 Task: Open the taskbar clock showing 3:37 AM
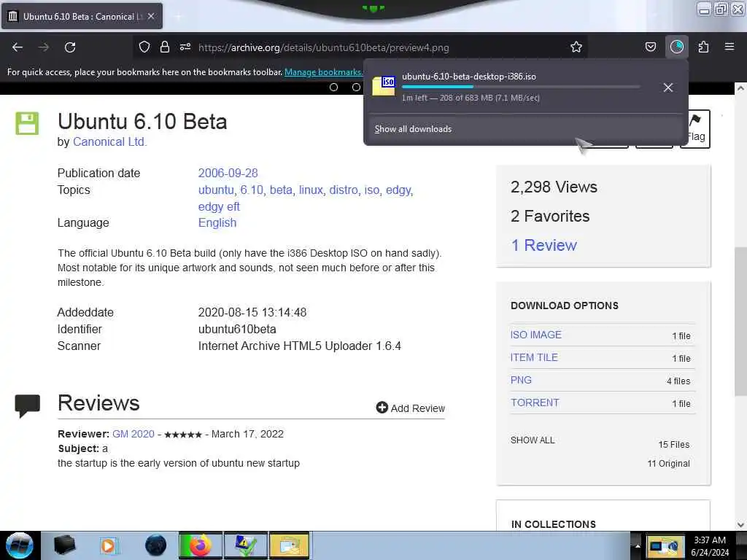click(x=710, y=546)
